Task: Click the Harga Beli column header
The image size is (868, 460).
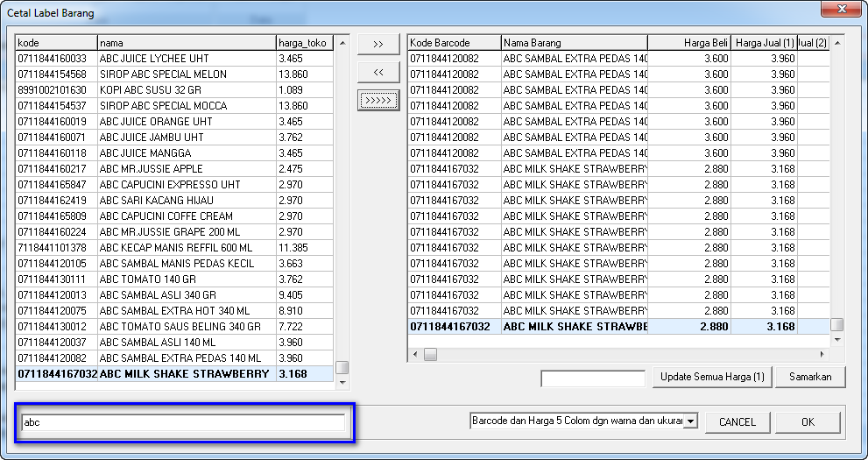Action: [x=689, y=43]
